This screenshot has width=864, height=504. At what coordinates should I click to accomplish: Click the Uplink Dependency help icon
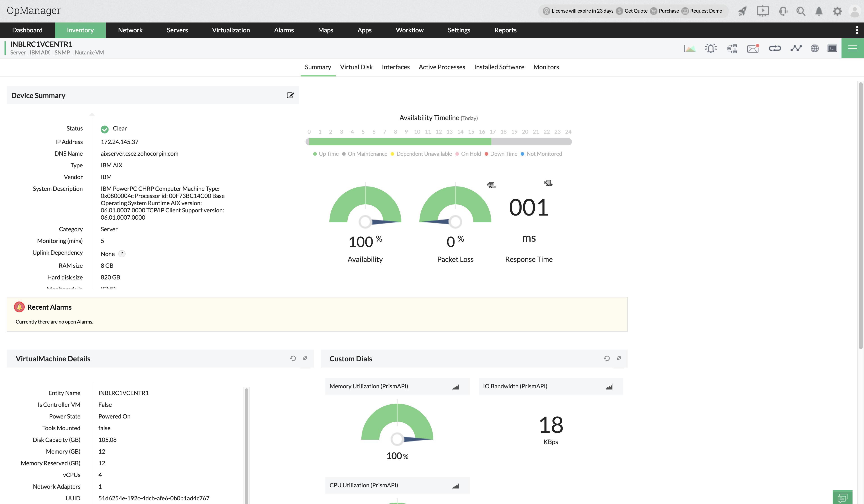(x=122, y=254)
